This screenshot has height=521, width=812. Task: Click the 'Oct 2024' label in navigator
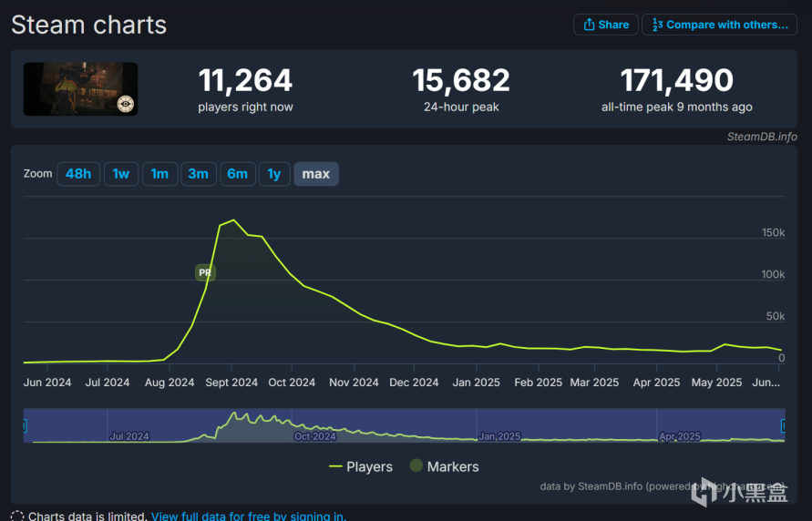click(x=314, y=436)
